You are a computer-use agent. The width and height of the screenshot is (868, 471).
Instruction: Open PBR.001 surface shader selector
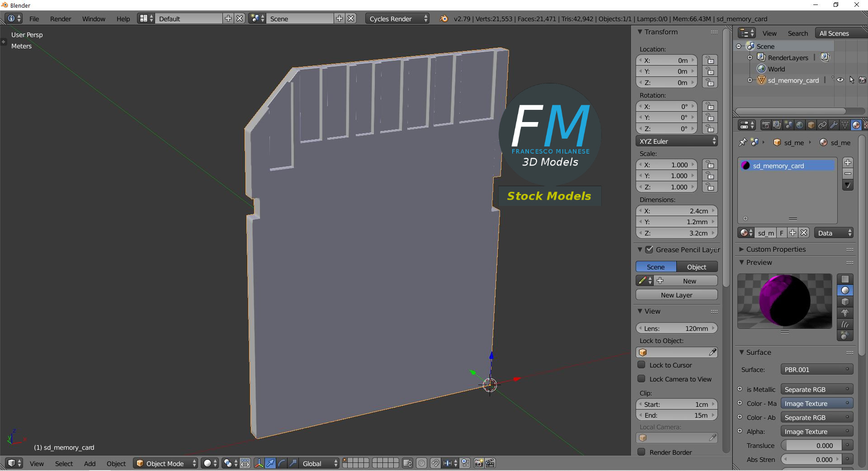click(x=817, y=369)
